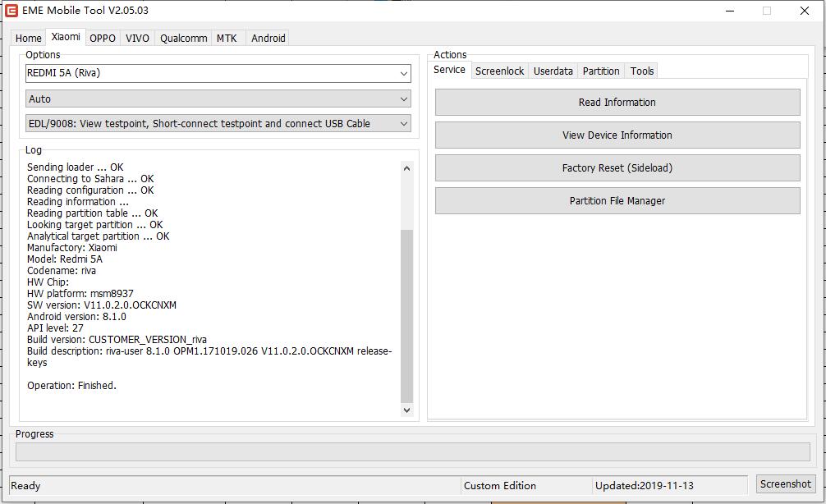Screen dimensions: 826x504
Task: Click the empty Progress bar
Action: pyautogui.click(x=412, y=451)
